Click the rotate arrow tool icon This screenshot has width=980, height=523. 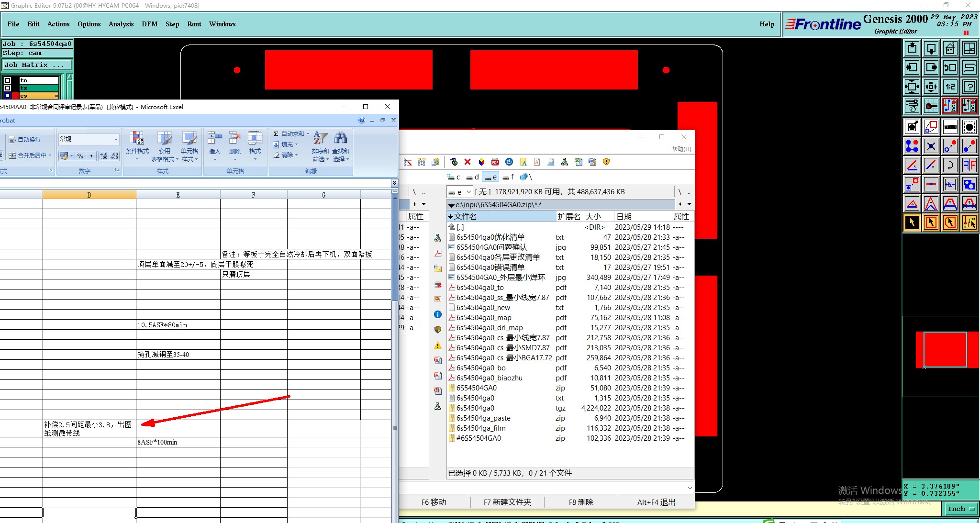[950, 165]
